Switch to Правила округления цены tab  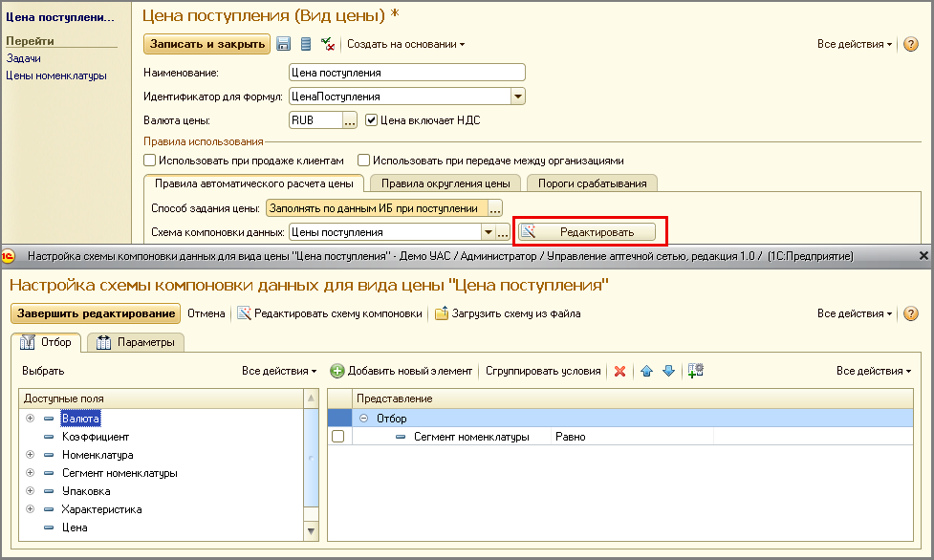point(445,183)
